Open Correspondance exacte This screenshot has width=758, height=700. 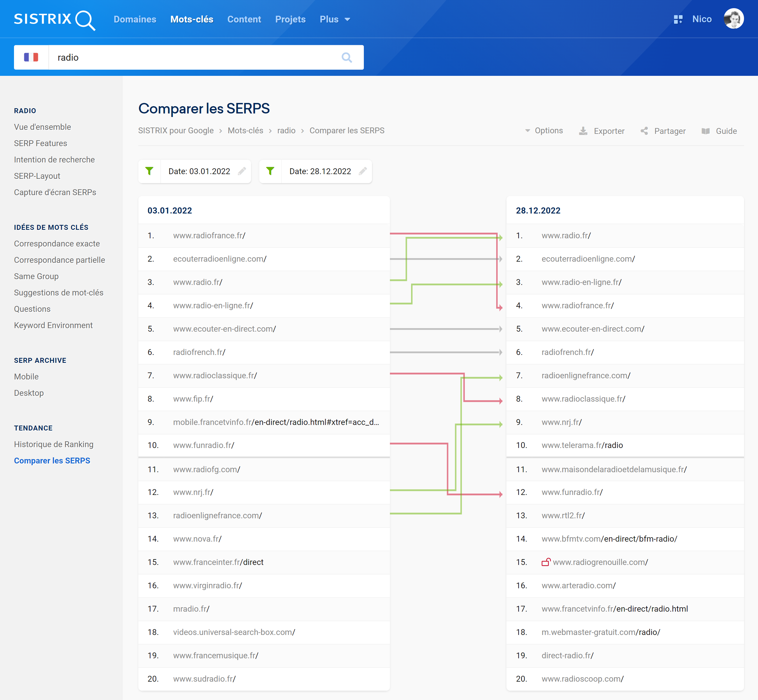point(57,244)
